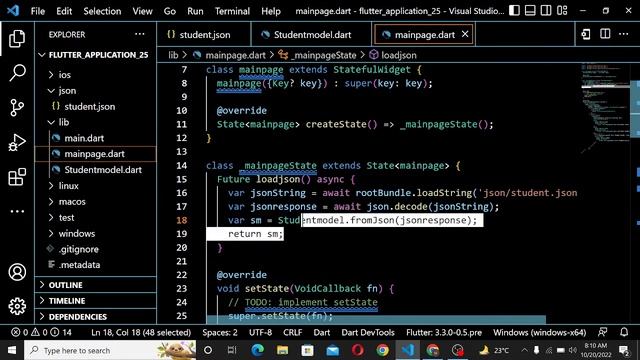Change line ending via CRLF
640x360 pixels.
293,332
